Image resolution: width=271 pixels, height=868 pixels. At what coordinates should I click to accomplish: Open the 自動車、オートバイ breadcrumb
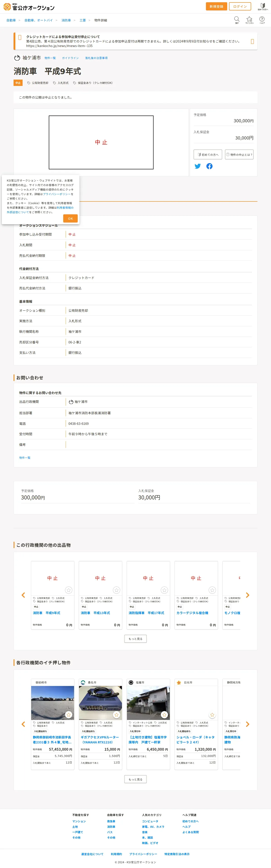38,20
